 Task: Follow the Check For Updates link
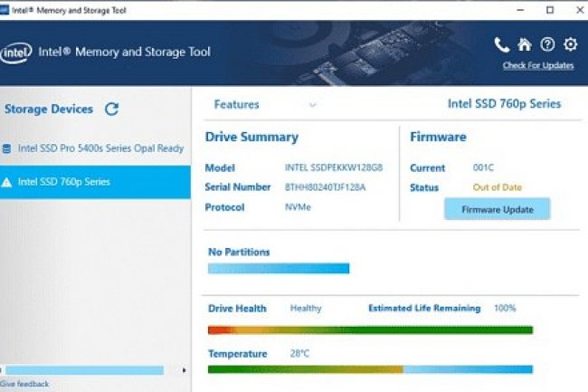pos(538,66)
